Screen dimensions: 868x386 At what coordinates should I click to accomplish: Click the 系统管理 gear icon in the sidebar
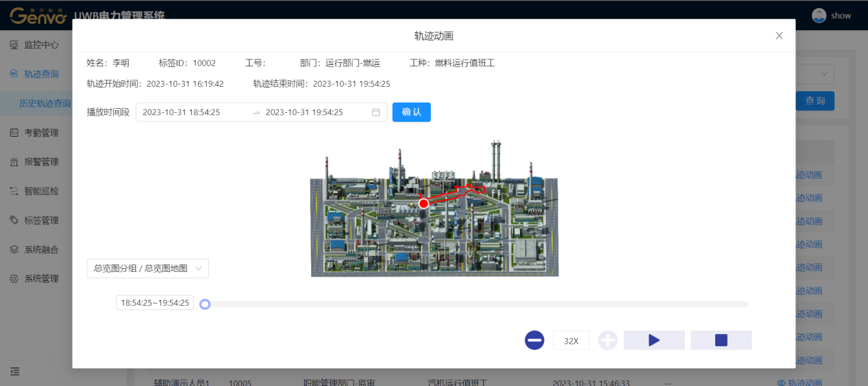(x=14, y=279)
